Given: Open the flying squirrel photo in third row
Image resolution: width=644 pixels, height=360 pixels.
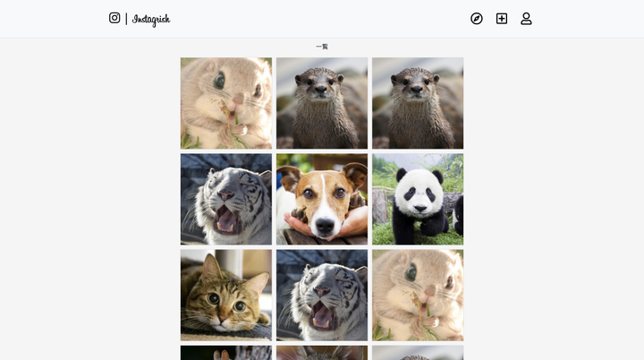Looking at the screenshot, I should coord(418,295).
